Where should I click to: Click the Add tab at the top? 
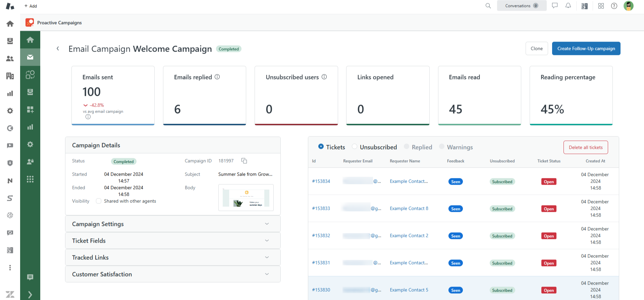pyautogui.click(x=31, y=6)
